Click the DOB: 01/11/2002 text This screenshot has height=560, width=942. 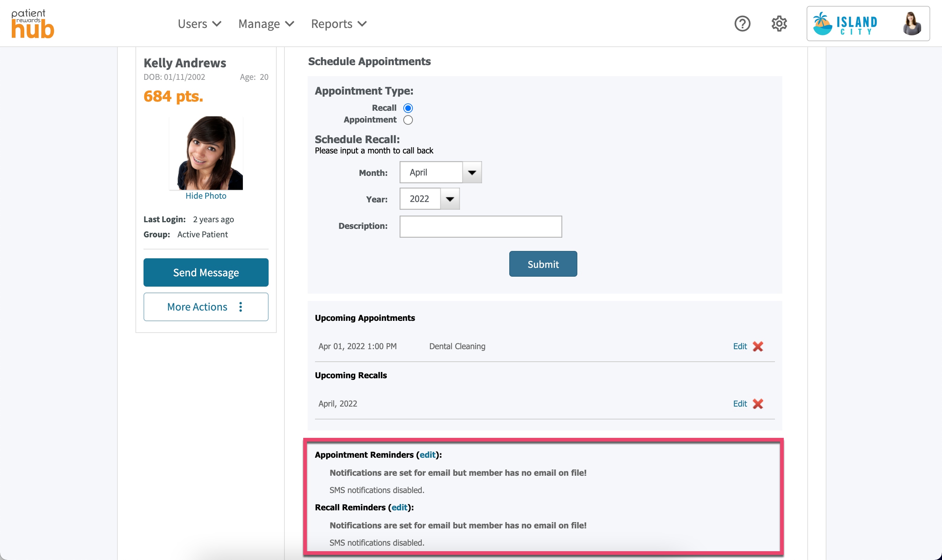(x=174, y=77)
